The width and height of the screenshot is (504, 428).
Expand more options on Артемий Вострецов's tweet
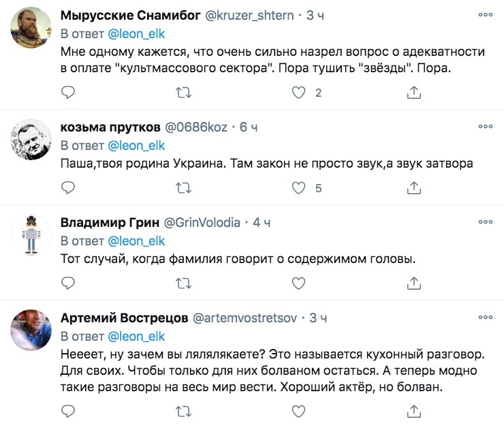click(x=485, y=317)
